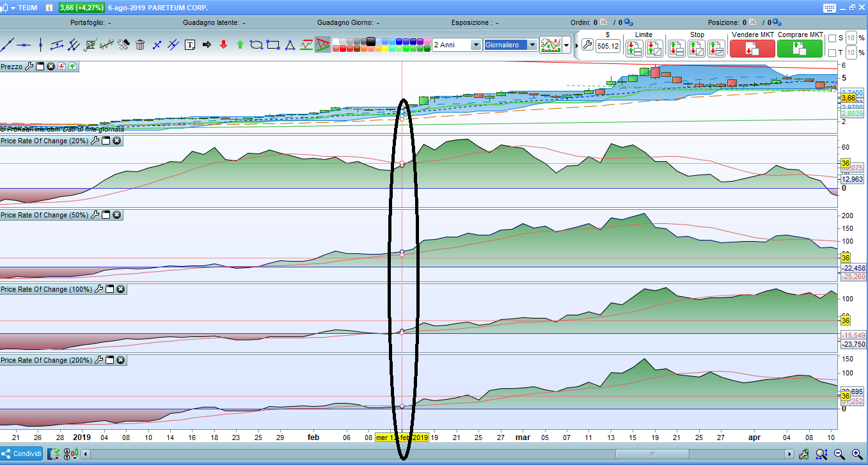Viewport: 868px width, 465px height.
Task: Open settings for Price Rate Of Change (200%)
Action: point(99,360)
